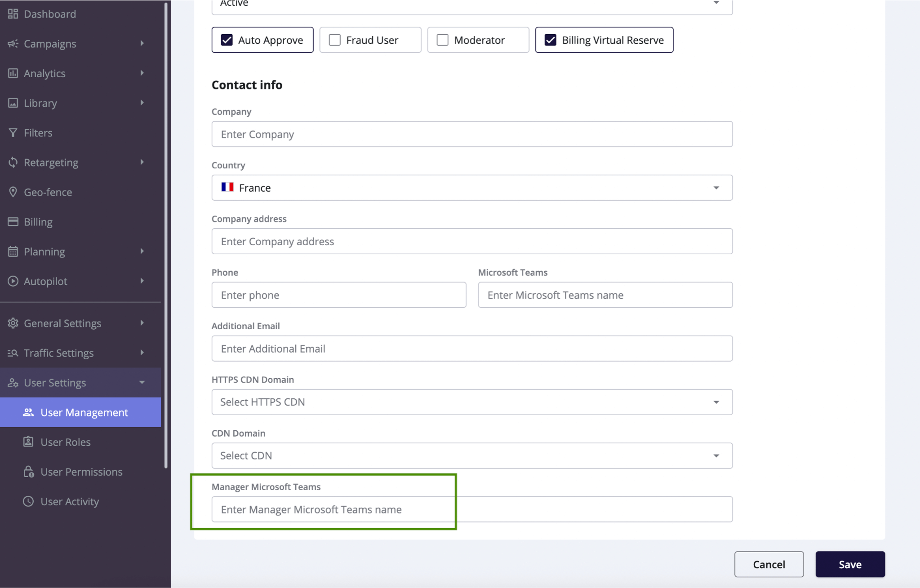Click the Save button

(850, 564)
